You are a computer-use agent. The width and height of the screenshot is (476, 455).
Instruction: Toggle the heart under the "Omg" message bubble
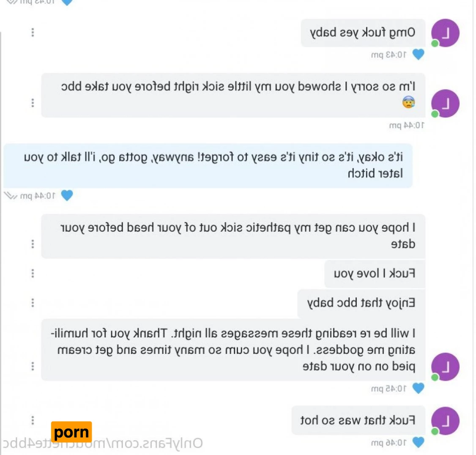tap(418, 55)
